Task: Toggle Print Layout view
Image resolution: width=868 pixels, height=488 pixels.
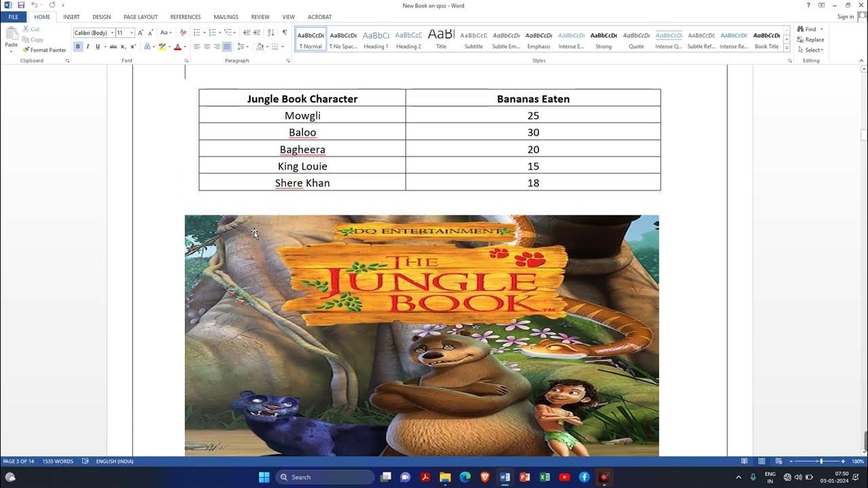Action: 762,462
